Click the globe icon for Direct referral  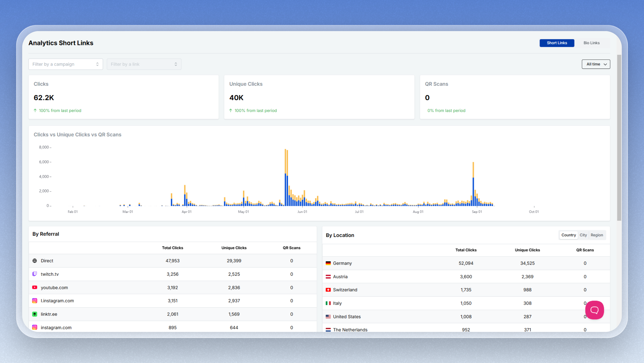(35, 261)
